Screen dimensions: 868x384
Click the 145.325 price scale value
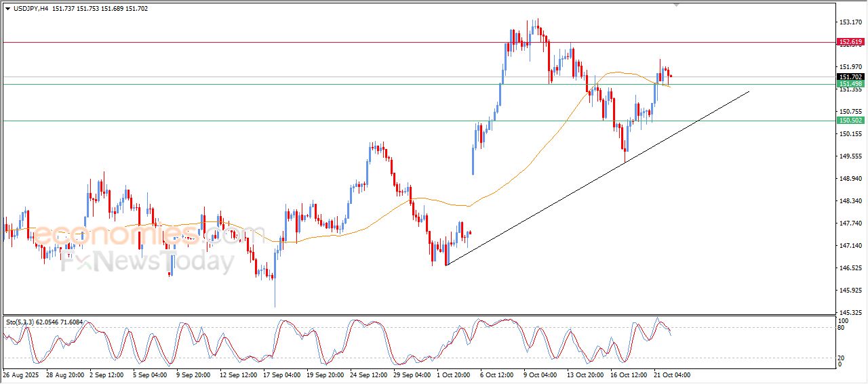tap(850, 312)
